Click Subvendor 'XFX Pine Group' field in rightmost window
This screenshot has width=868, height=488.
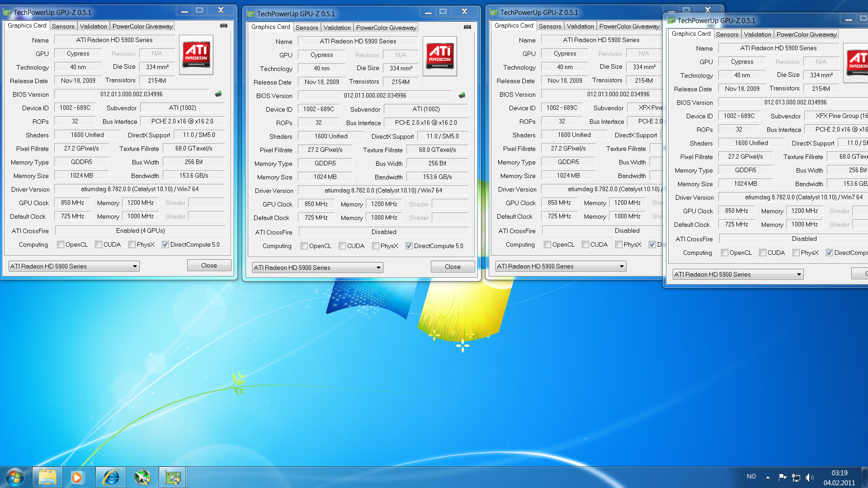837,116
